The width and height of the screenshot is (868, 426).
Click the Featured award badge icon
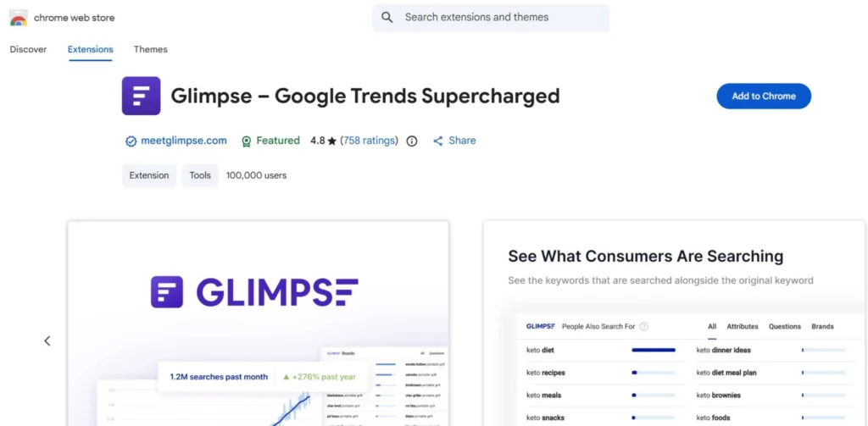click(x=246, y=141)
